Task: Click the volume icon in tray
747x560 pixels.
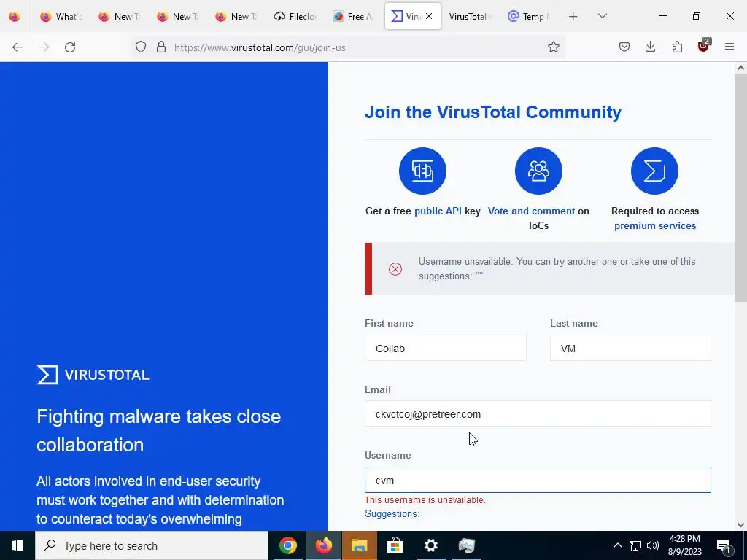Action: (x=653, y=545)
